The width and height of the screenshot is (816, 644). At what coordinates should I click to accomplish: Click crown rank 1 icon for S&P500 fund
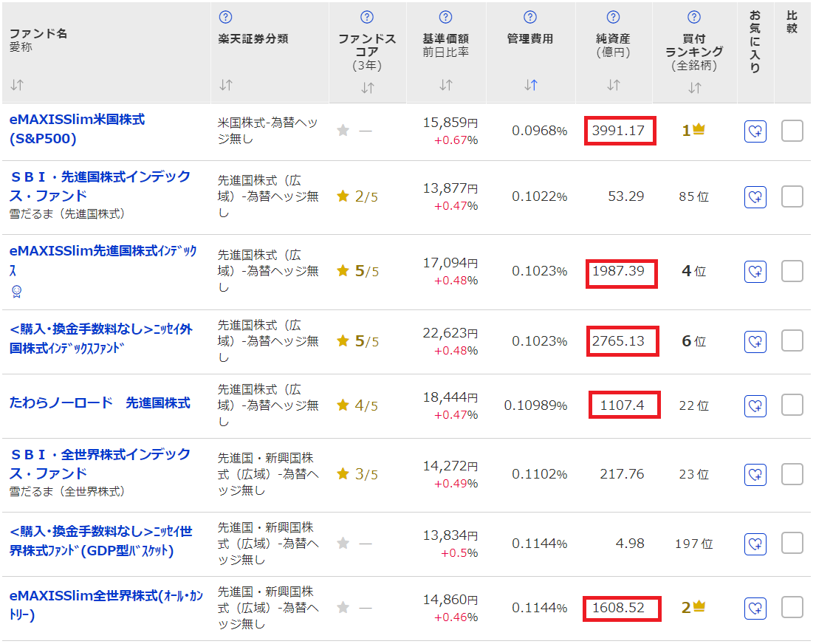point(699,129)
